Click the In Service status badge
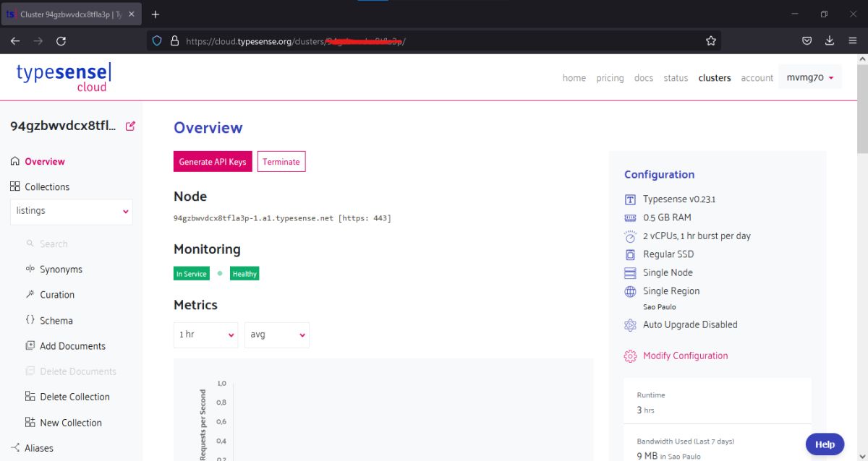This screenshot has height=461, width=868. (192, 274)
